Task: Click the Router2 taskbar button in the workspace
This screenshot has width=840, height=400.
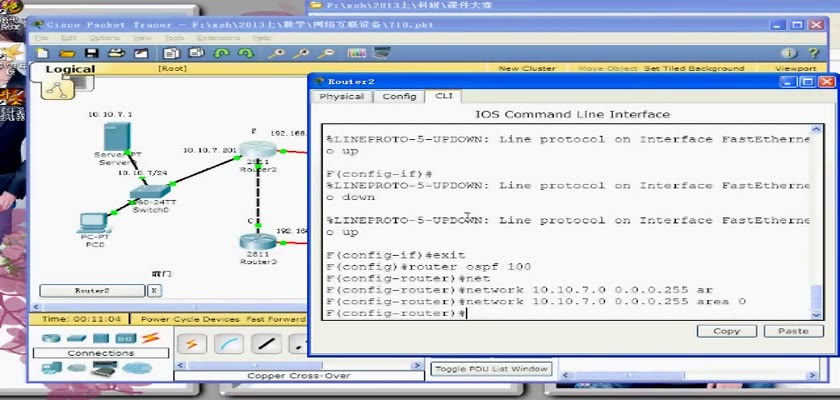Action: (x=92, y=291)
